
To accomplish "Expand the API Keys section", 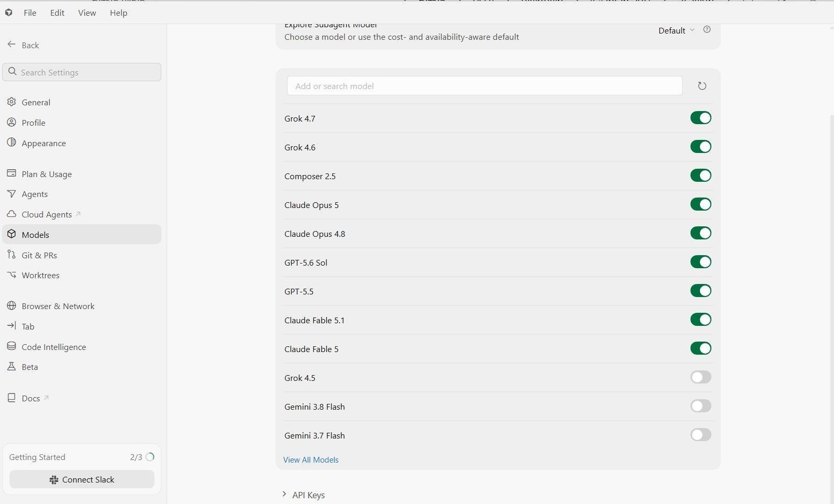I will (303, 495).
